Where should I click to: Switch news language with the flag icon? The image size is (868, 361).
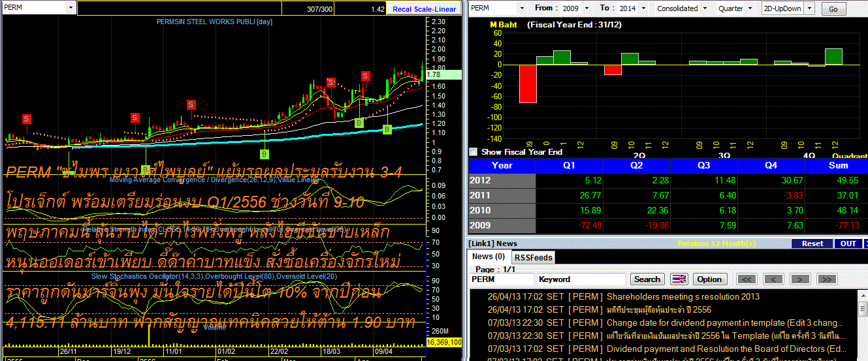click(679, 279)
